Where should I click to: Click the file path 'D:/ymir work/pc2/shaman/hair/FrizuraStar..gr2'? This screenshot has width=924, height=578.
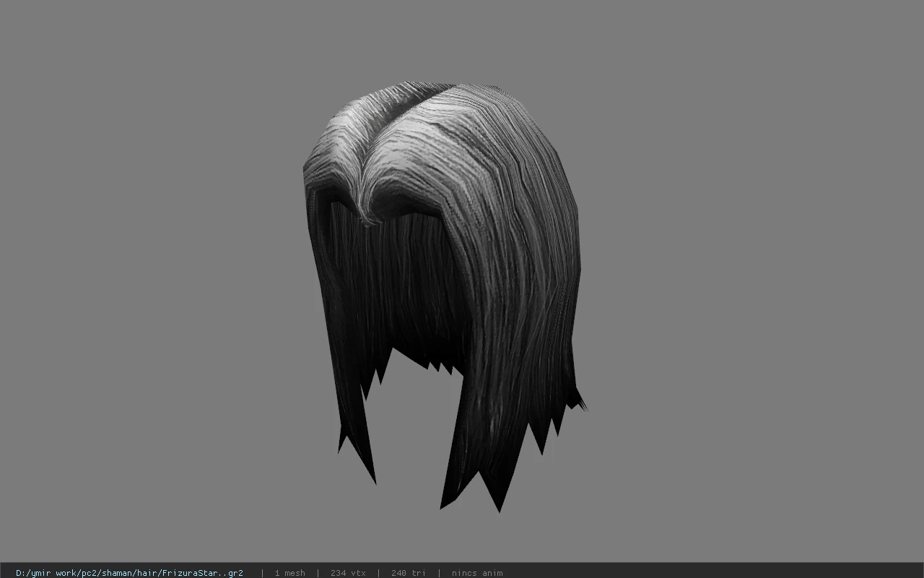pyautogui.click(x=129, y=573)
